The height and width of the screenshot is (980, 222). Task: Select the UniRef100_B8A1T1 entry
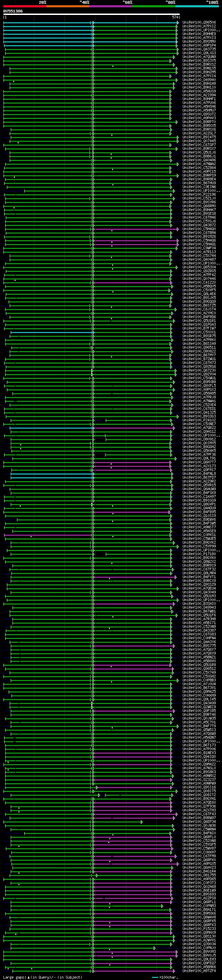(x=199, y=909)
